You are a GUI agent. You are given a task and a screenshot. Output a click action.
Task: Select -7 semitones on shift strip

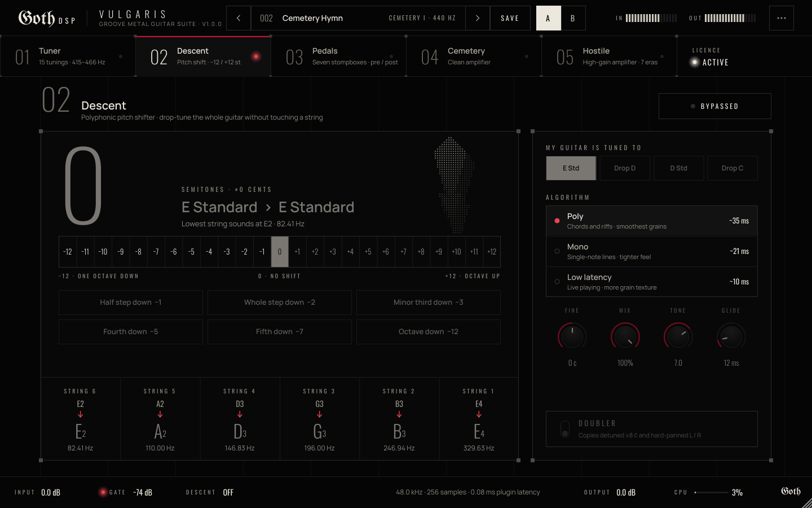click(x=156, y=252)
